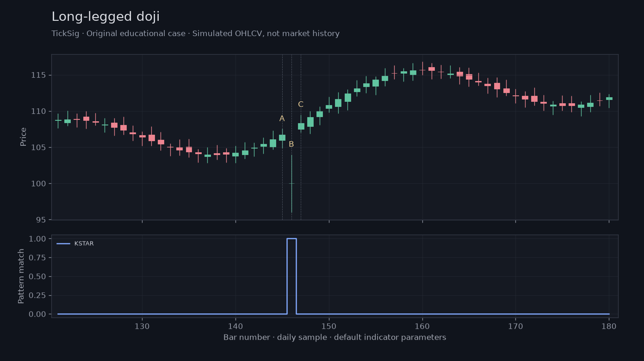Click pattern match tick 0.50
644x361 pixels.
[37, 276]
